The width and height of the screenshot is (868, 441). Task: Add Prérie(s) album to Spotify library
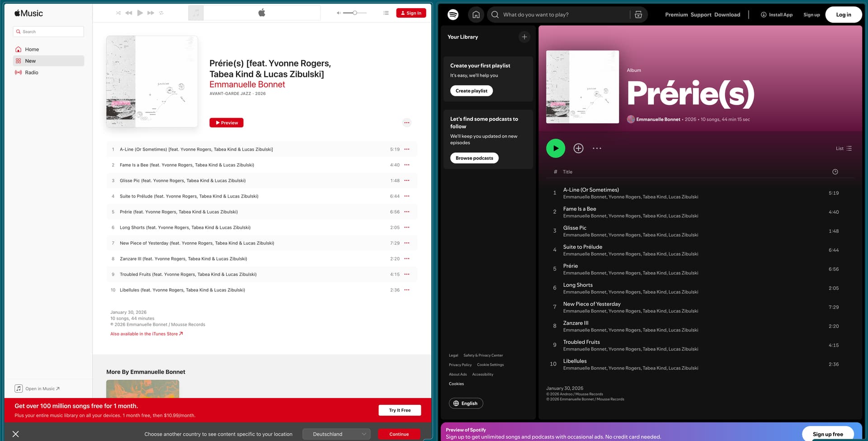point(578,148)
